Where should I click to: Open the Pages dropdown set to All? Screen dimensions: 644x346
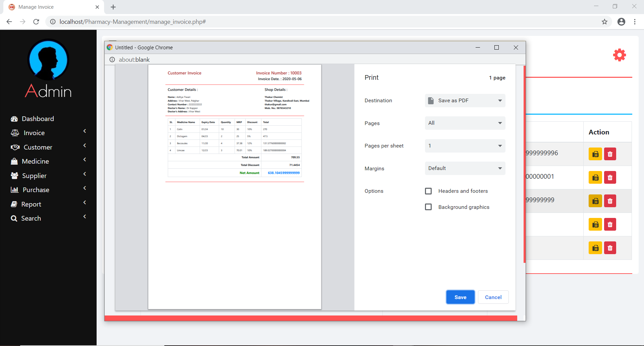(x=465, y=123)
